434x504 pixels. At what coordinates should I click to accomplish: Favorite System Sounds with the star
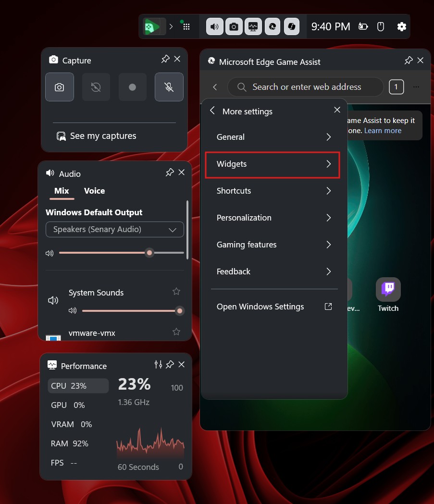point(176,291)
